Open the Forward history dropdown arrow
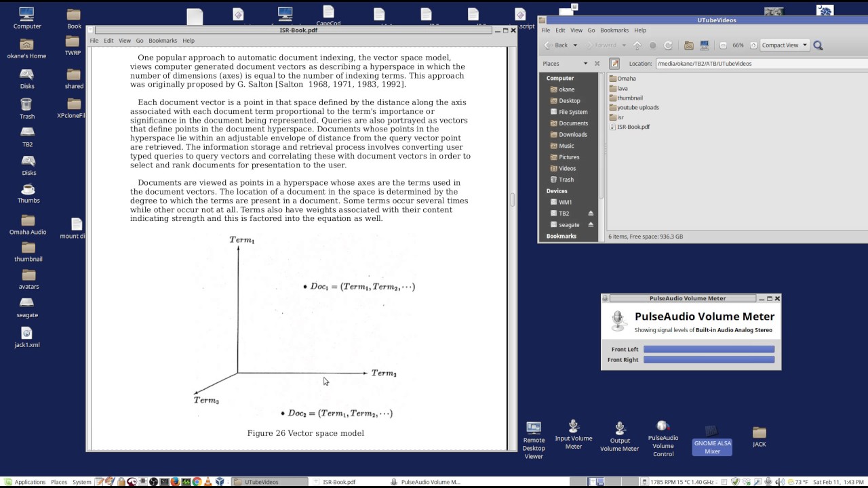The image size is (868, 488). pyautogui.click(x=623, y=45)
